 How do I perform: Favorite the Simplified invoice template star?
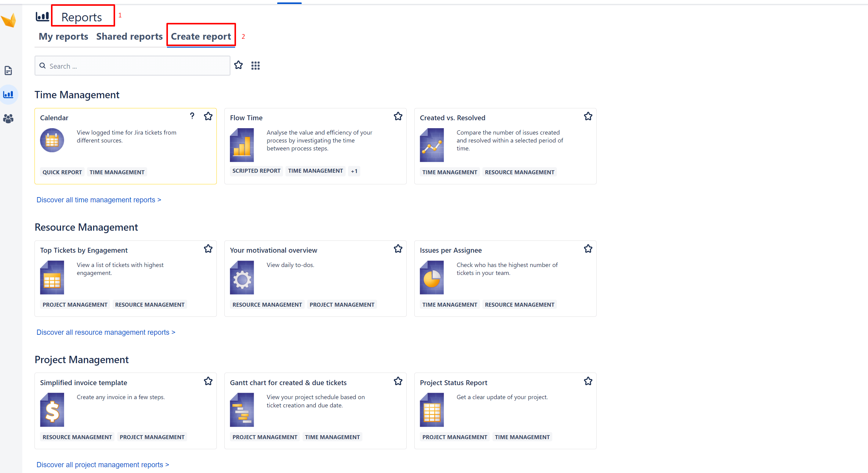[x=208, y=381]
